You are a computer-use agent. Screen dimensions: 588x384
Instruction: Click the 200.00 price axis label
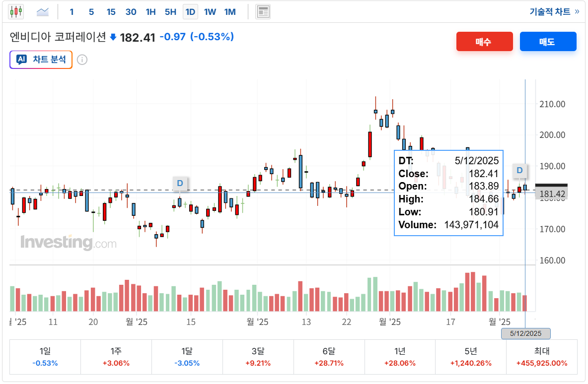[x=552, y=135]
